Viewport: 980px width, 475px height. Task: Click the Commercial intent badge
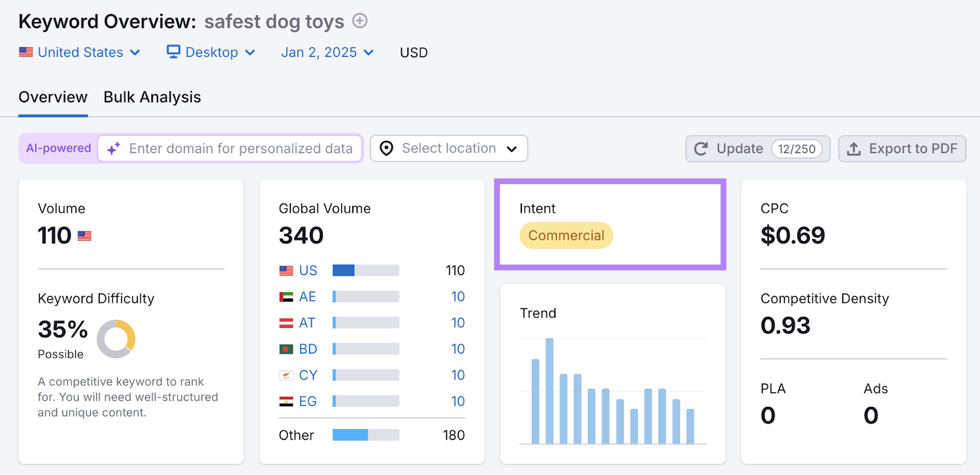[x=565, y=235]
